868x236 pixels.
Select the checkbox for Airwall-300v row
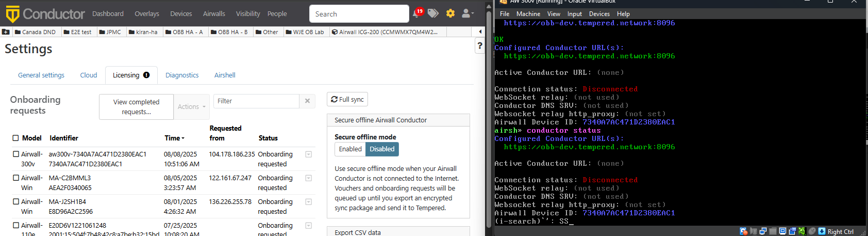(x=16, y=154)
